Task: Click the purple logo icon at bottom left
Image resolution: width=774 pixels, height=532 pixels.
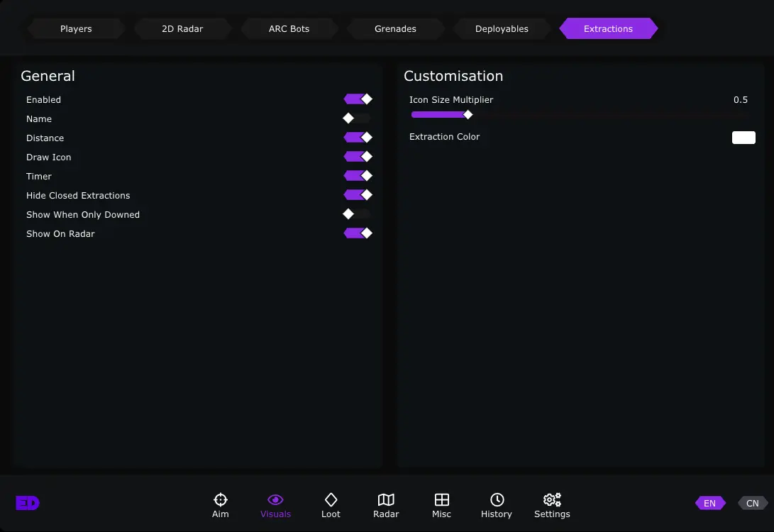Action: 28,503
